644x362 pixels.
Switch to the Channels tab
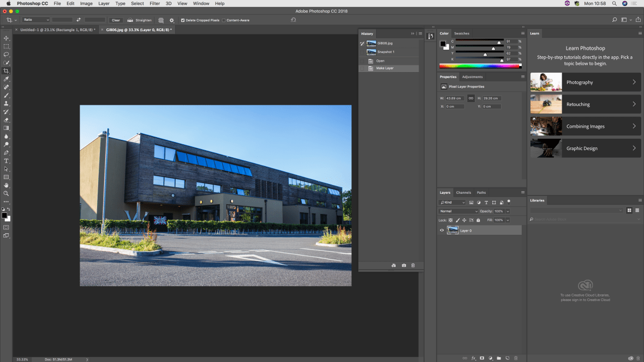point(463,193)
